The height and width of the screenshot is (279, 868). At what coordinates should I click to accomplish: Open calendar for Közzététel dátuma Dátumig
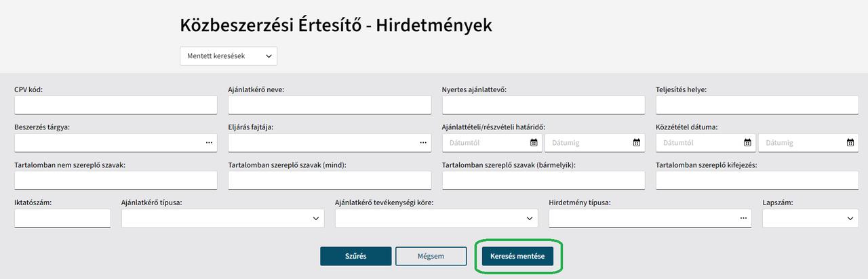(850, 143)
